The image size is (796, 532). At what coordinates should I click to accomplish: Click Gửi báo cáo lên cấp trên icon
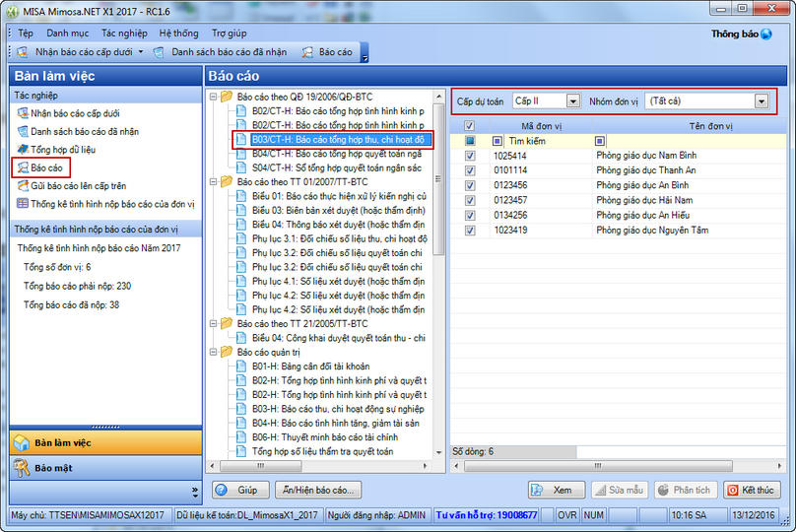coord(23,186)
